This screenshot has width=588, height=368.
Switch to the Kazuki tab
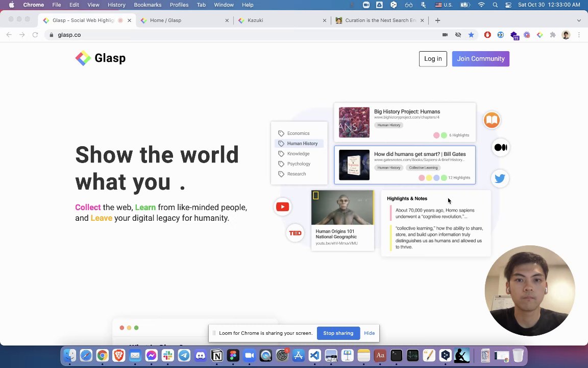[281, 20]
